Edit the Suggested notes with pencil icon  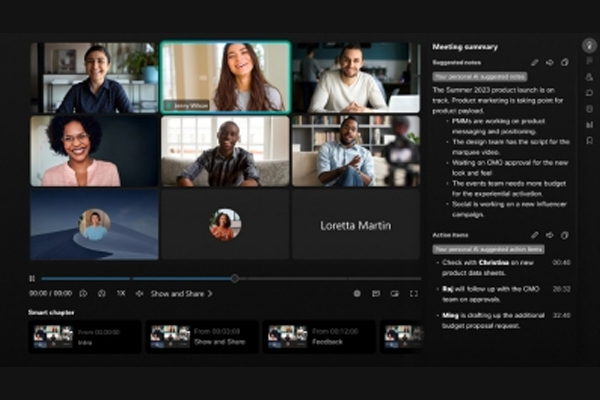click(x=534, y=62)
